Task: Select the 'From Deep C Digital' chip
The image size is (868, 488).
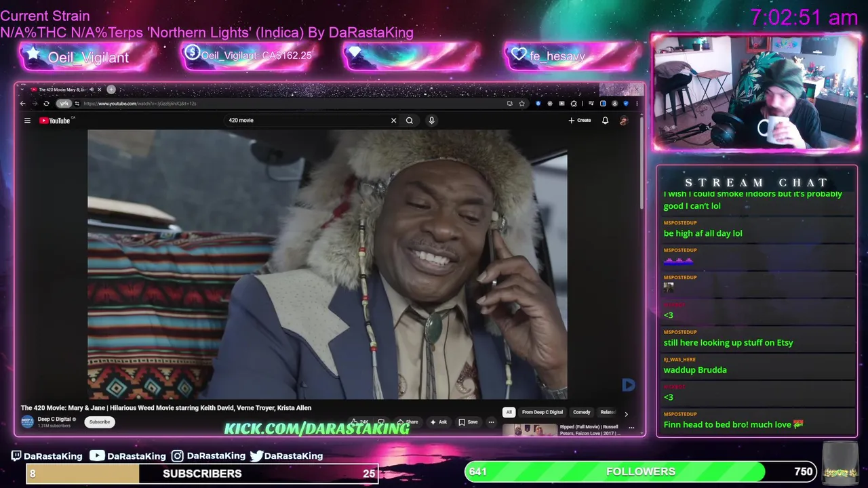Action: point(542,412)
